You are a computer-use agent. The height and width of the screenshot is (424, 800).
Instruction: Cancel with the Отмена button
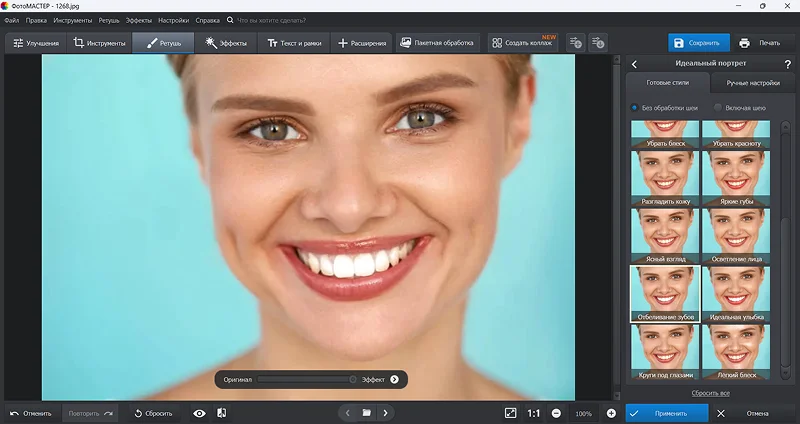coord(751,413)
